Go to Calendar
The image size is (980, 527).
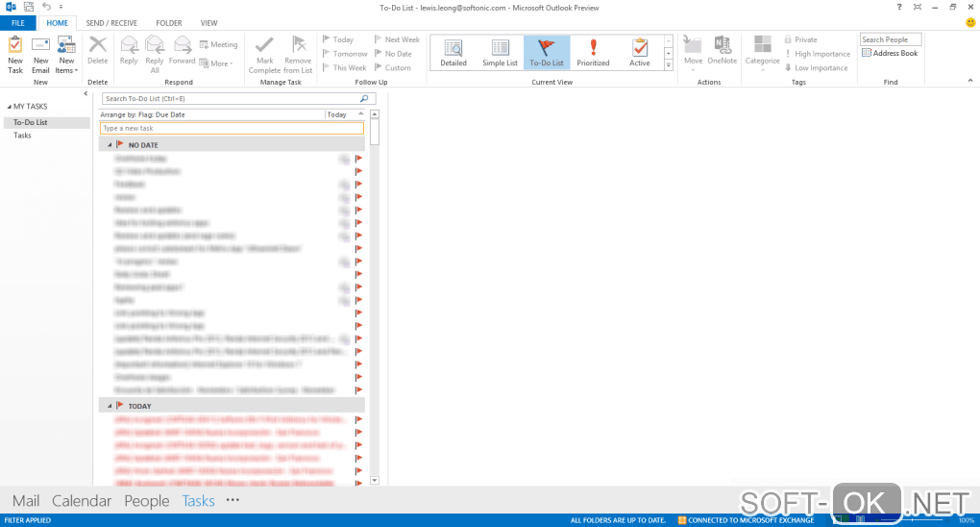82,501
